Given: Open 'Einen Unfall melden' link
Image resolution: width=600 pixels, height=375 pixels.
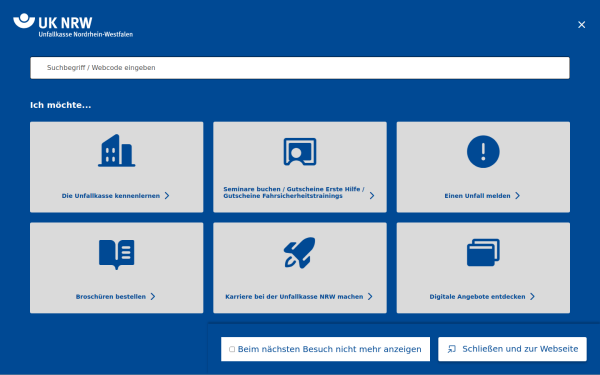Looking at the screenshot, I should (x=477, y=196).
